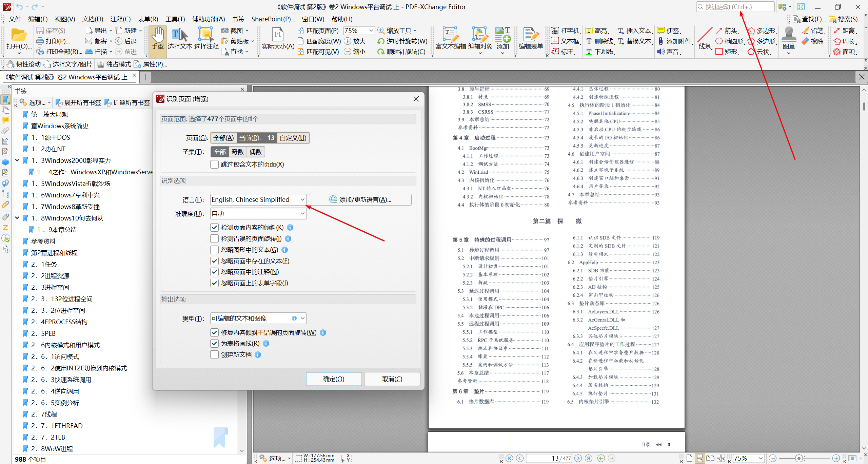Click Zoom In (放大) button

pyautogui.click(x=355, y=41)
